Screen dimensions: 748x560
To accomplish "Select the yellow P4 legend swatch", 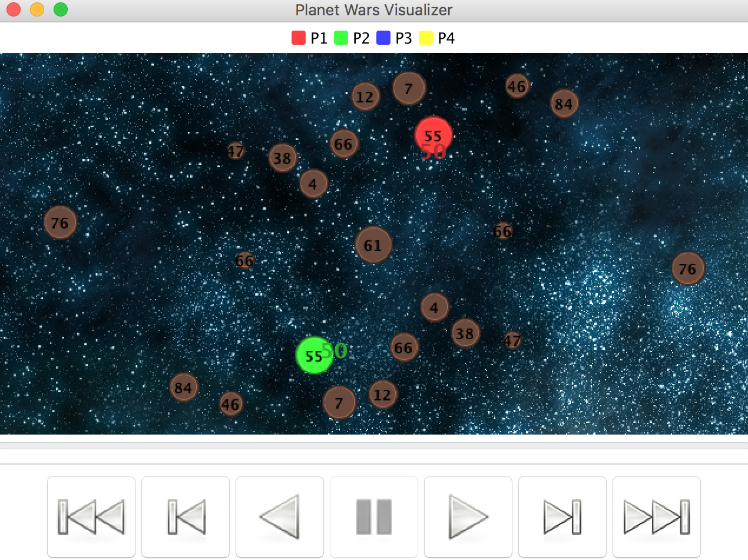I will [426, 38].
